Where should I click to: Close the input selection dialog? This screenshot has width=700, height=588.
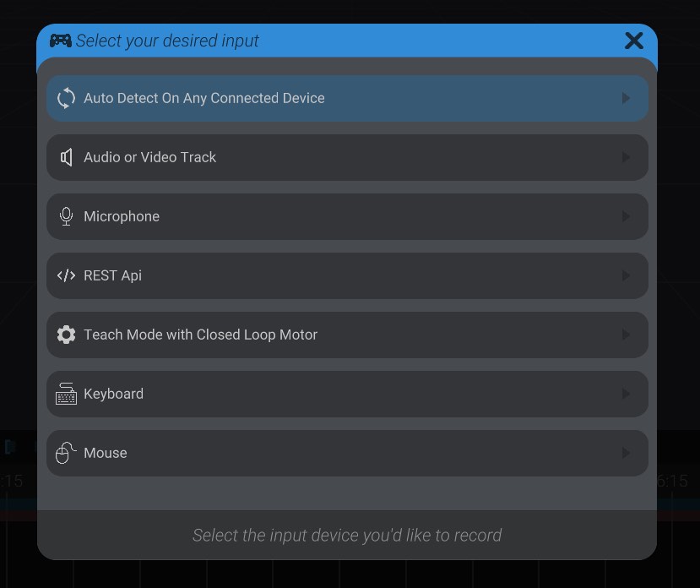coord(633,40)
